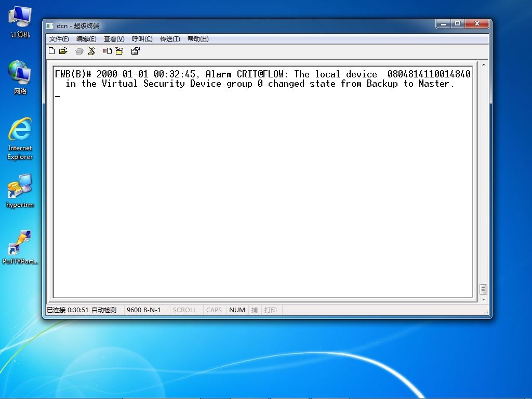Click inside the terminal text area
The width and height of the screenshot is (532, 399).
263,182
